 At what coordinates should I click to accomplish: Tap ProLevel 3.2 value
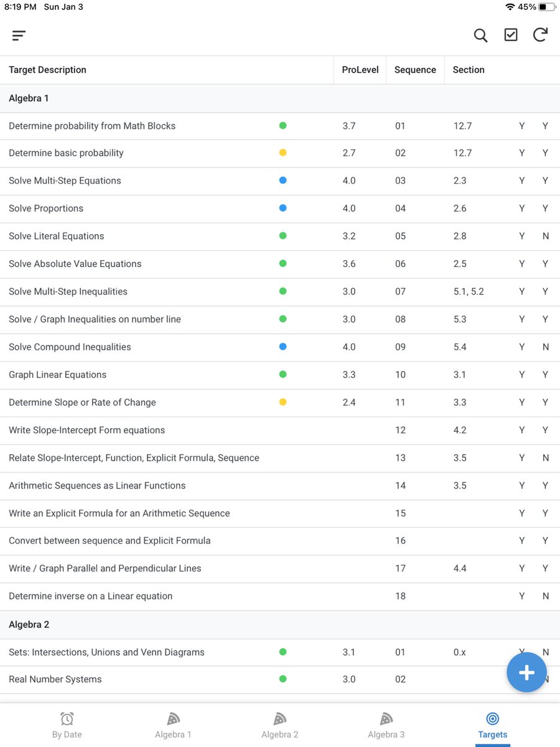pyautogui.click(x=349, y=237)
